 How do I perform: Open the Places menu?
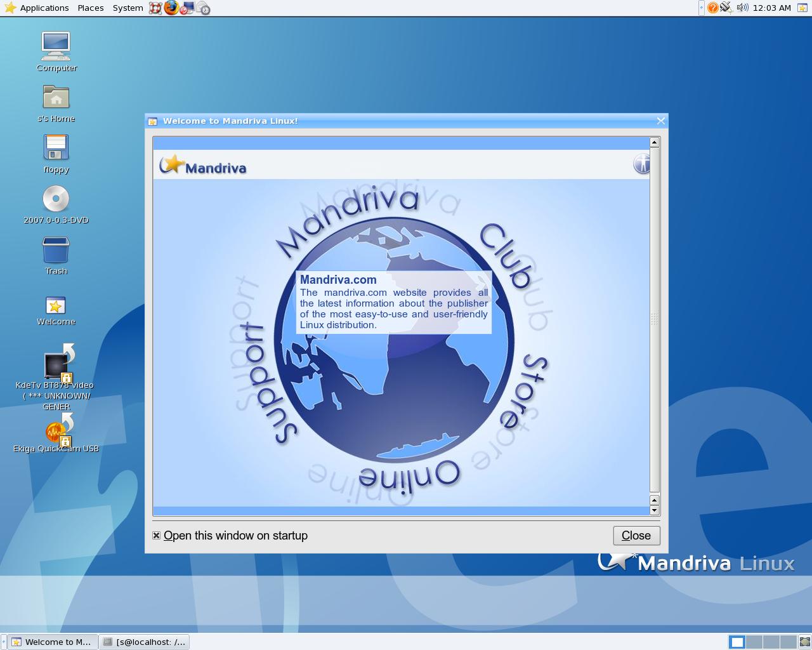click(x=91, y=8)
